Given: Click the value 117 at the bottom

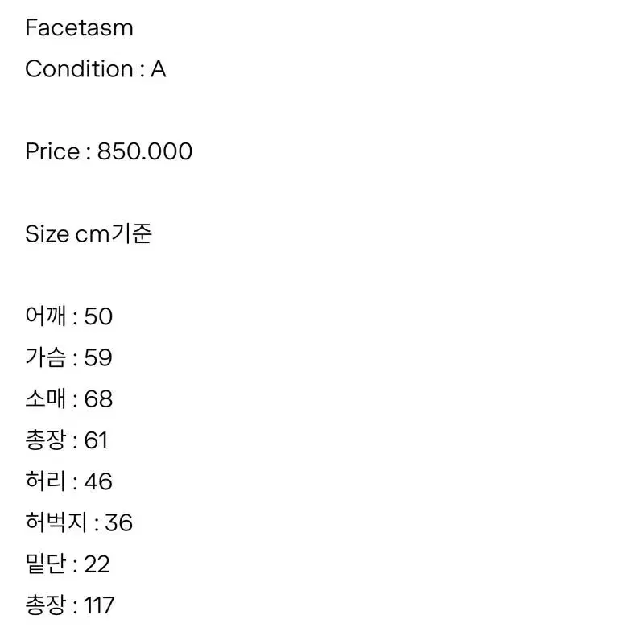Looking at the screenshot, I should click(x=99, y=605).
